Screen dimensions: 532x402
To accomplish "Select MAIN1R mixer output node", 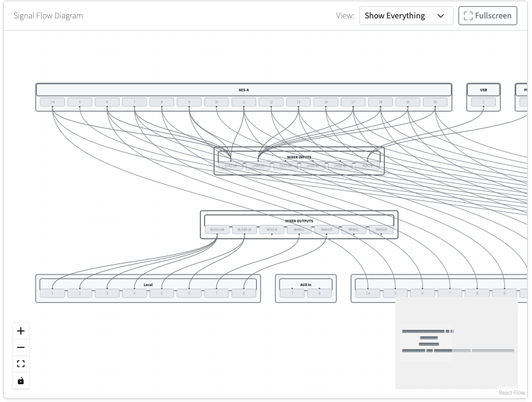I will pyautogui.click(x=327, y=230).
